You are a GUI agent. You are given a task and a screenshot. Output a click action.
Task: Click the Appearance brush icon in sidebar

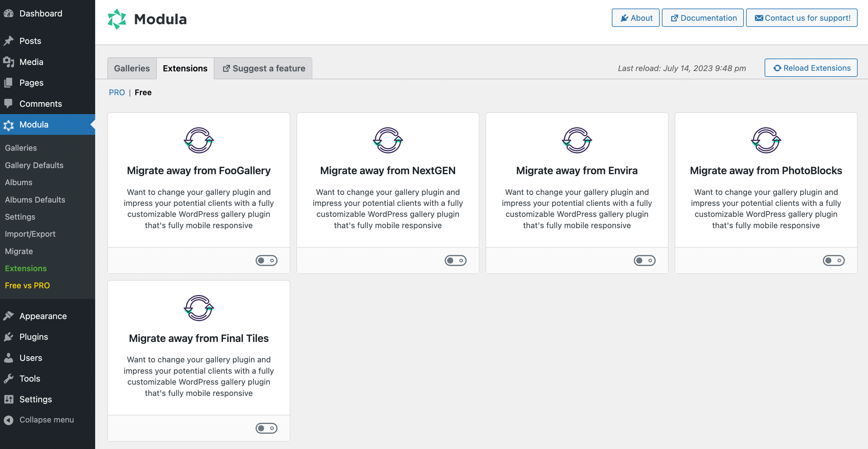click(x=9, y=316)
